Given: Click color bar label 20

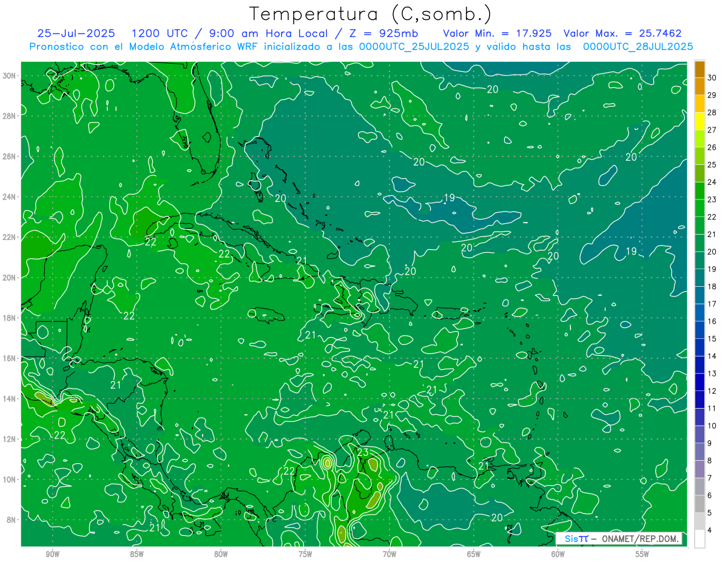Looking at the screenshot, I should [x=712, y=252].
